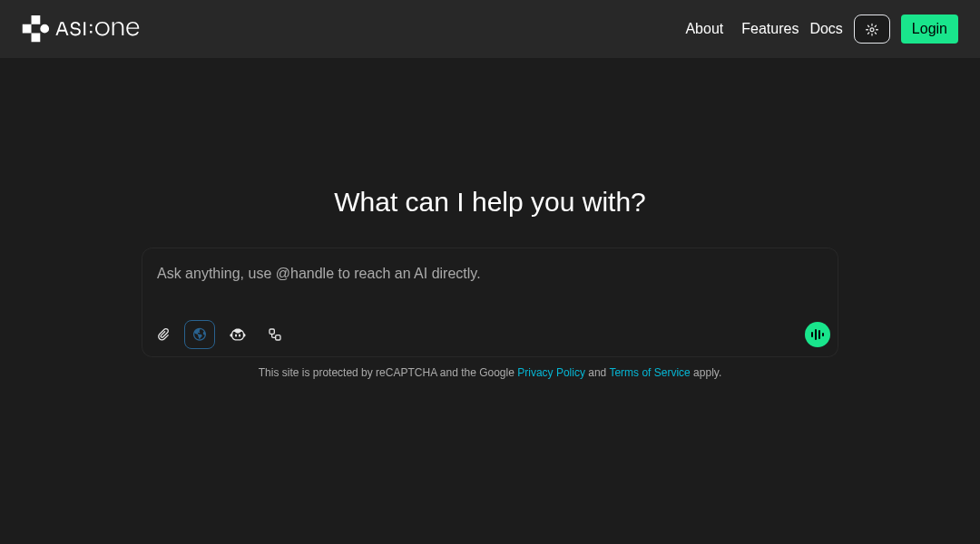Open the Features menu item

coord(769,29)
